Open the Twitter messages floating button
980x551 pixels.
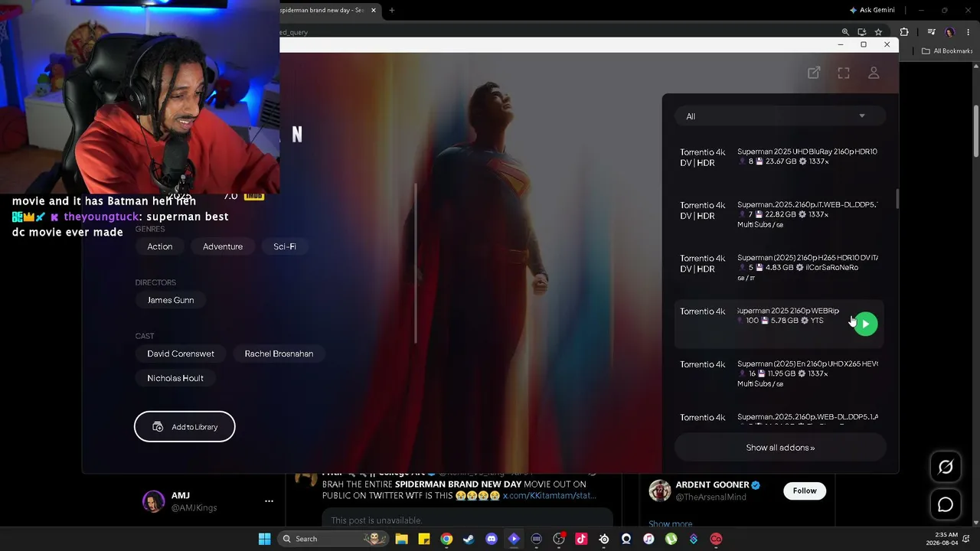(946, 505)
